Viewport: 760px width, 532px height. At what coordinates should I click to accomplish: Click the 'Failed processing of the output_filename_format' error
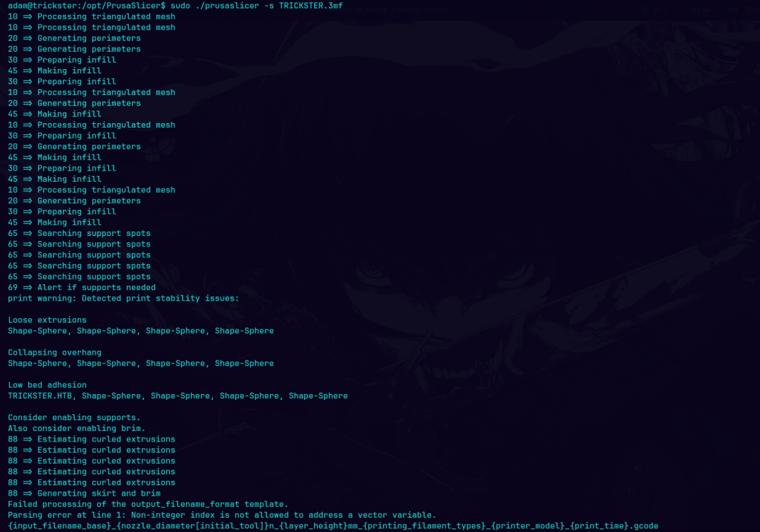(x=148, y=505)
